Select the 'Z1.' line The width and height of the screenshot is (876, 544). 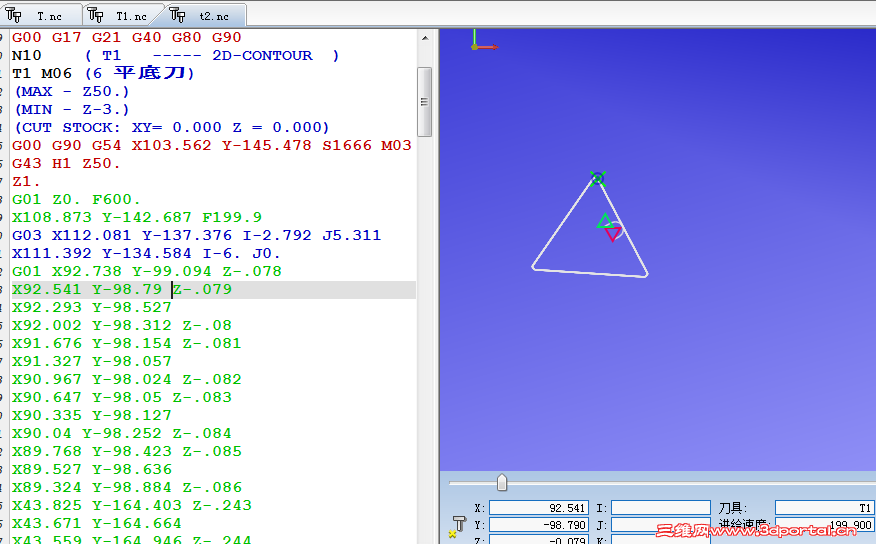tap(26, 182)
